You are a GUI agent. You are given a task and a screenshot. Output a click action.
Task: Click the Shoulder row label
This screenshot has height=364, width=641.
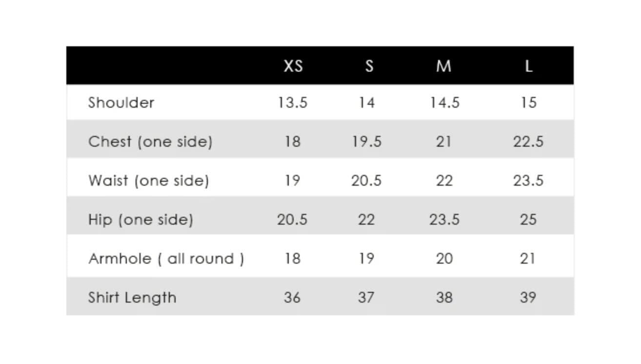point(121,103)
